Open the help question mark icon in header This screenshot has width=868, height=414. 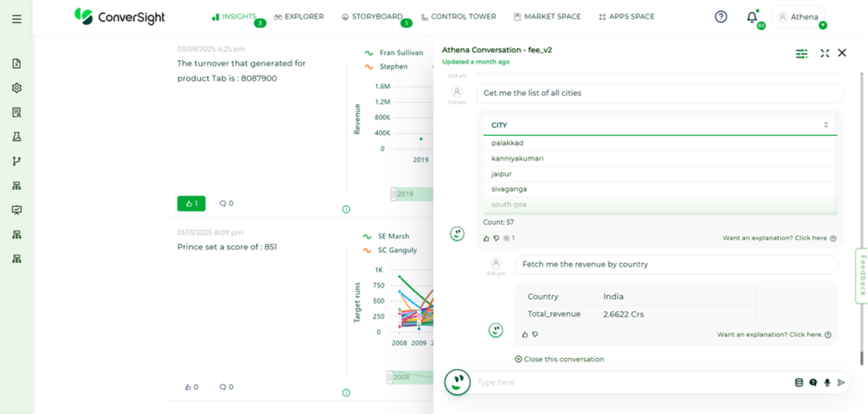[x=721, y=17]
